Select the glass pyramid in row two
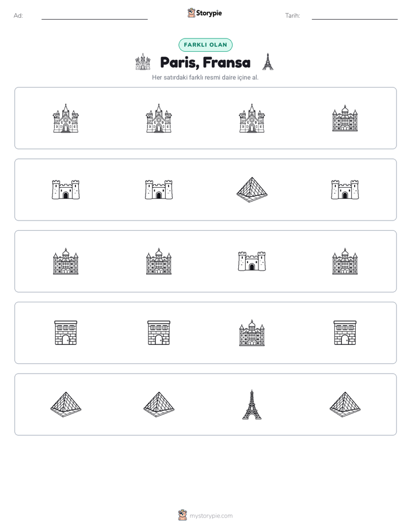The width and height of the screenshot is (411, 532). (x=252, y=189)
